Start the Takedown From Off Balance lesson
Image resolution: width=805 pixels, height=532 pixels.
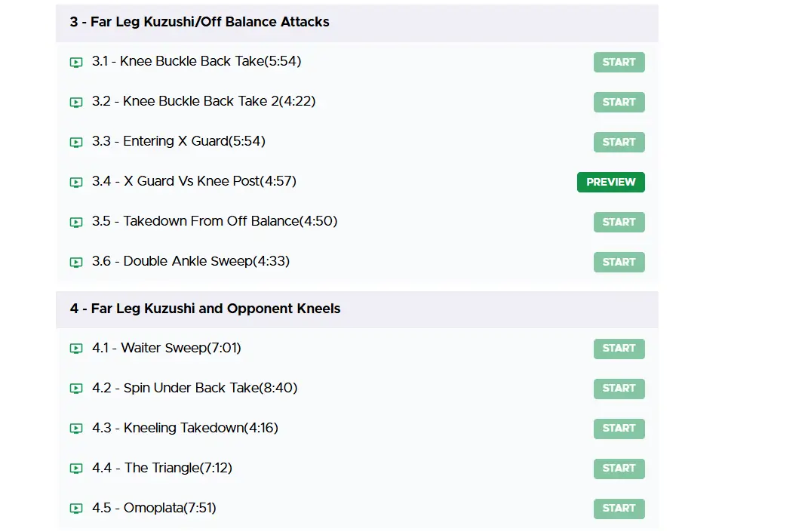[x=619, y=222]
